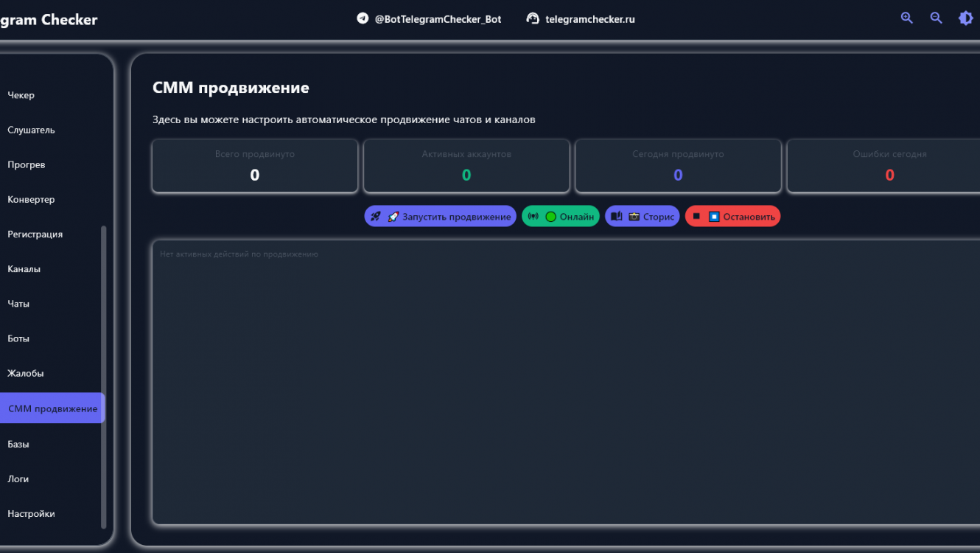Click the book icon on Сторис button

617,216
